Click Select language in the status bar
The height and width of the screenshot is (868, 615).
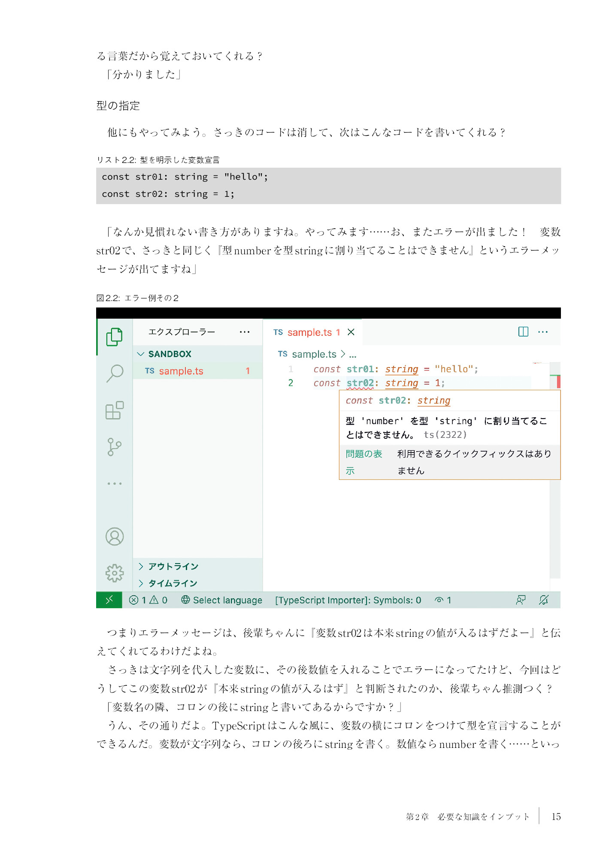click(x=221, y=600)
